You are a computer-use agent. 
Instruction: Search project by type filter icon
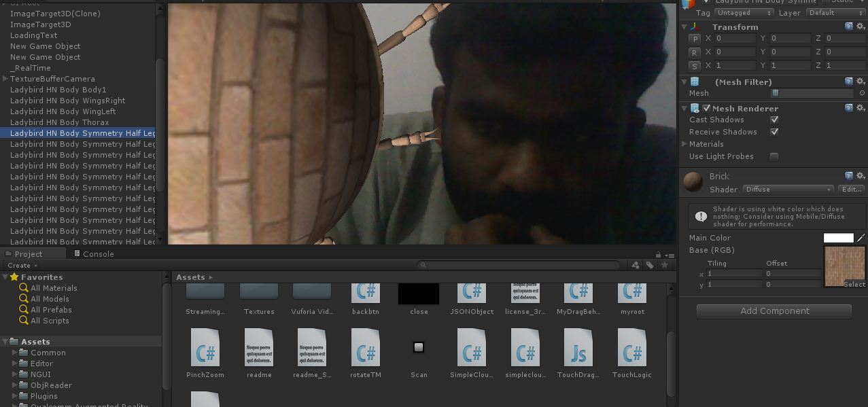(x=635, y=265)
